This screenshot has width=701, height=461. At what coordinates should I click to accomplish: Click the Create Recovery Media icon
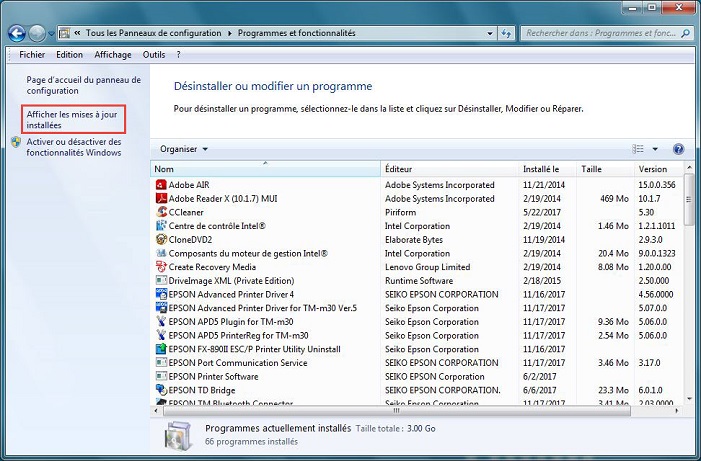(x=161, y=267)
